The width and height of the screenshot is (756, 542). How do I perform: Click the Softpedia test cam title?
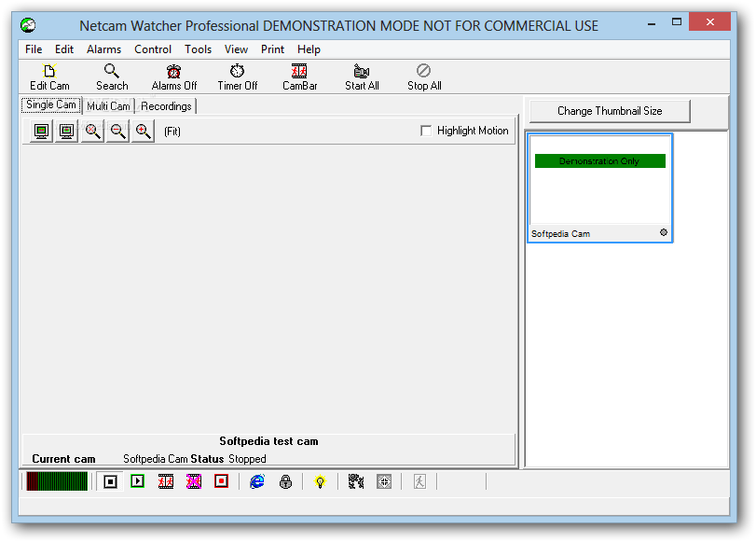[x=268, y=441]
